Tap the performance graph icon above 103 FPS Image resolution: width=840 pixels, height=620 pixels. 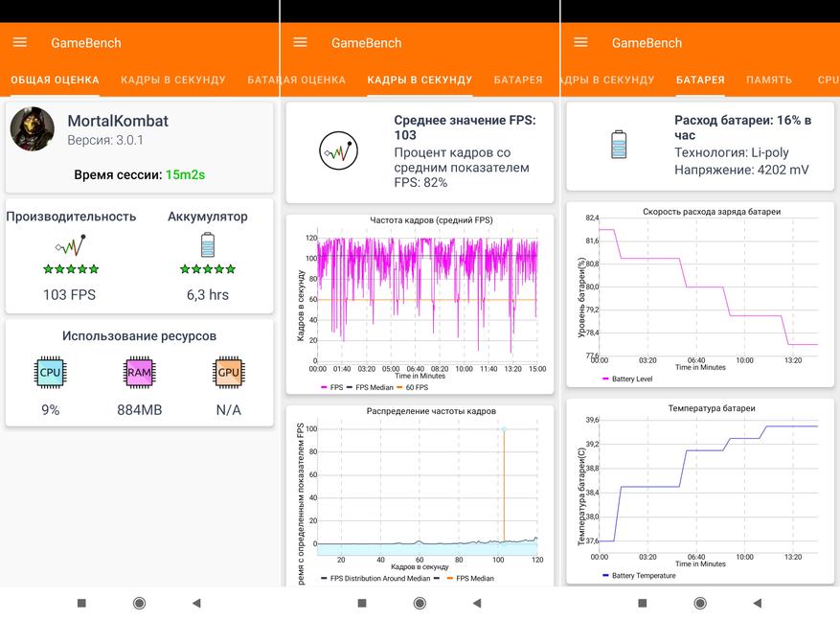pos(70,245)
